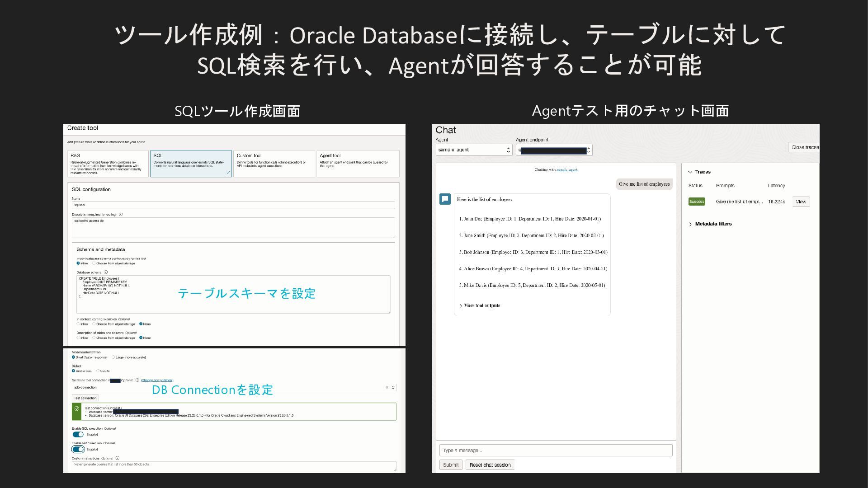Click the Test connection button
The height and width of the screenshot is (488, 868).
tap(85, 398)
